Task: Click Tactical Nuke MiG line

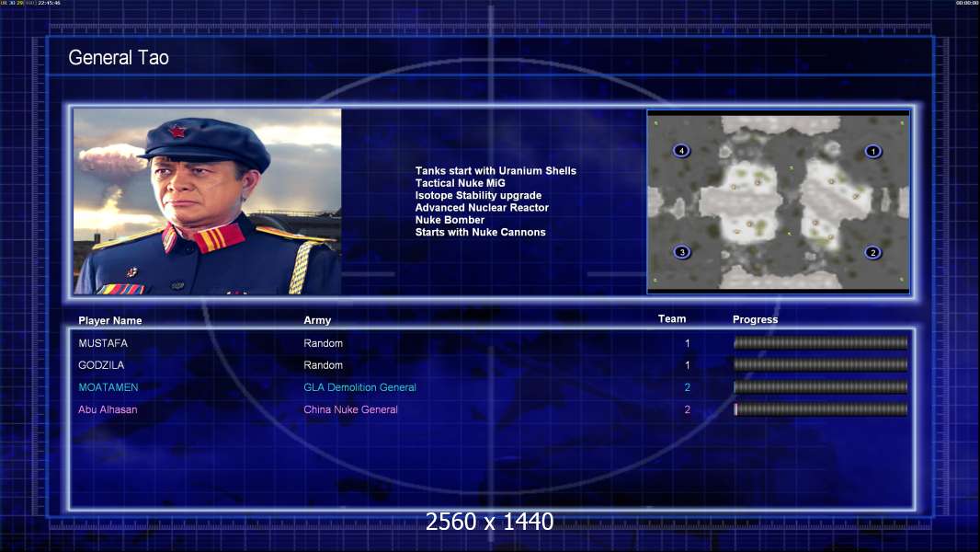Action: click(460, 183)
